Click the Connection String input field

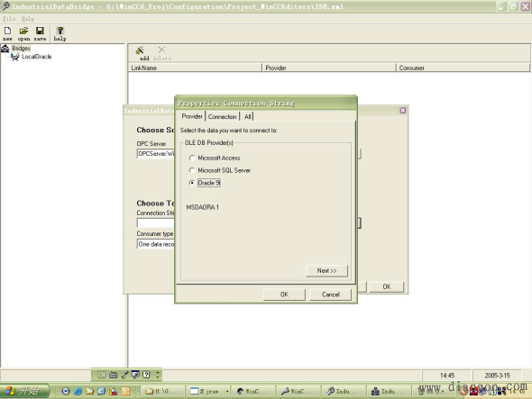point(156,222)
